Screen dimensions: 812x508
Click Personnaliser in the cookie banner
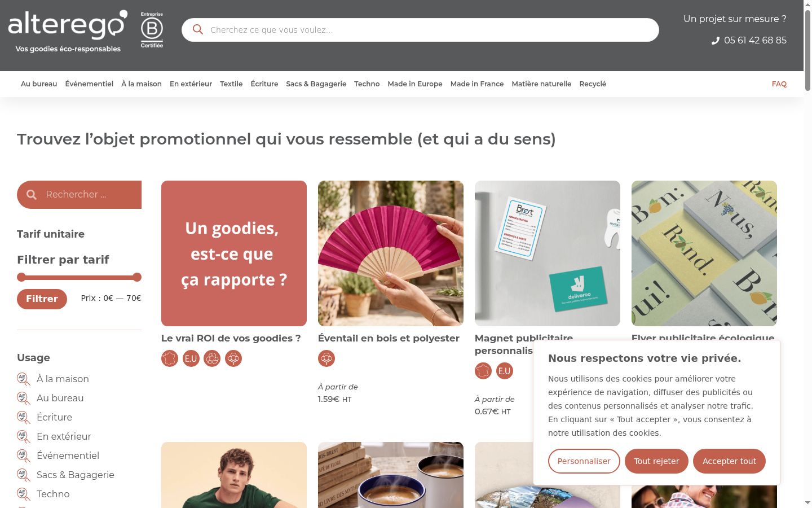[x=584, y=461]
